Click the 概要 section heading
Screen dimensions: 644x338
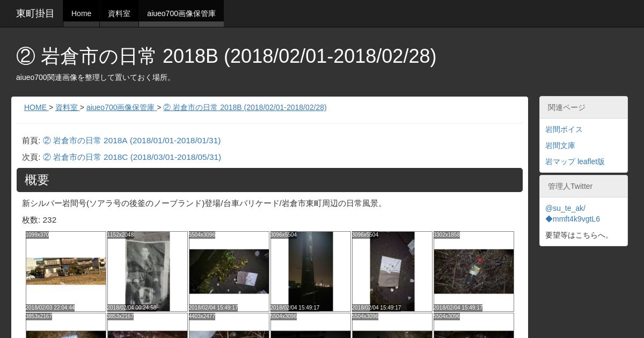tap(269, 180)
